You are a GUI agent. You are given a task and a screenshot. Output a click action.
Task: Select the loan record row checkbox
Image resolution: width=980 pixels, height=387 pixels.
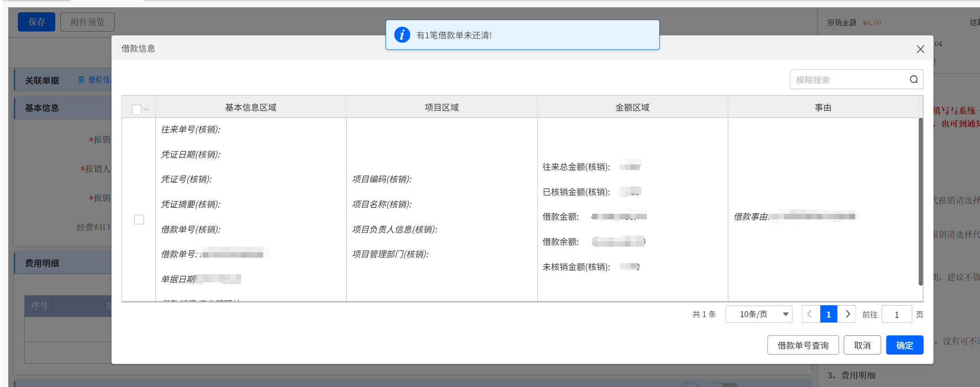tap(139, 220)
